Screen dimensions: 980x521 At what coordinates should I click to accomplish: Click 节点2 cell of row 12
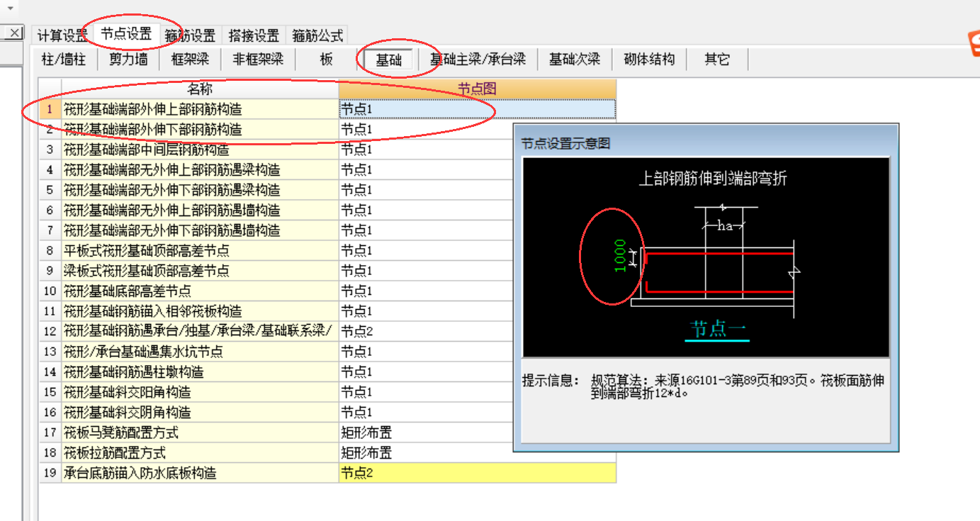427,332
